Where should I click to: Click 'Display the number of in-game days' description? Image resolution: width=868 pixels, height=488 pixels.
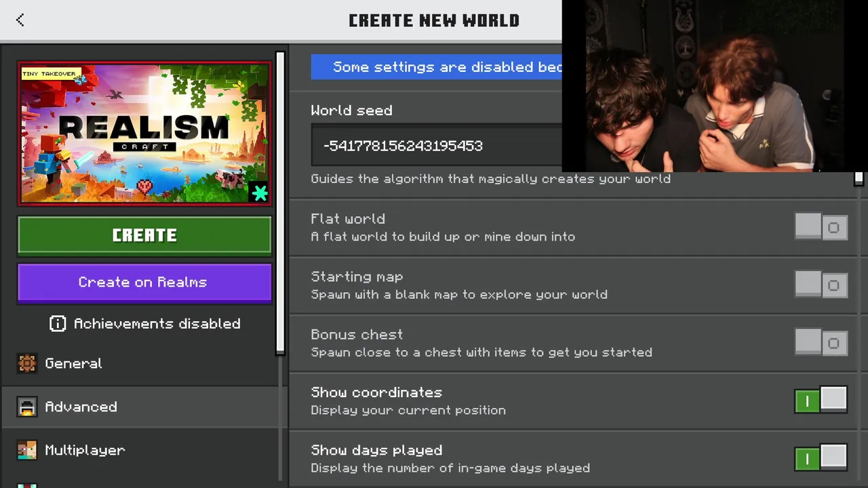(x=450, y=468)
